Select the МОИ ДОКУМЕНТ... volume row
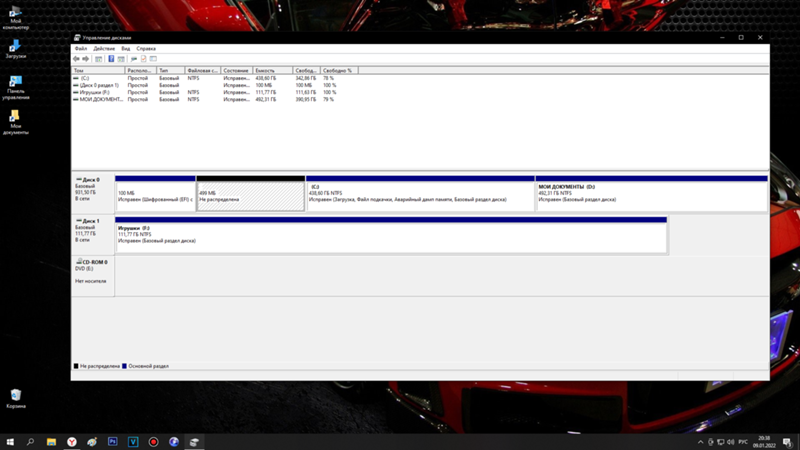Image resolution: width=800 pixels, height=450 pixels. [214, 99]
